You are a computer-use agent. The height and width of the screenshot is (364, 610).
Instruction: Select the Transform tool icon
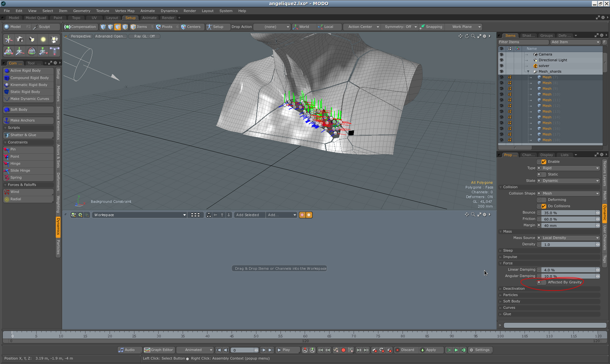pyautogui.click(x=9, y=51)
